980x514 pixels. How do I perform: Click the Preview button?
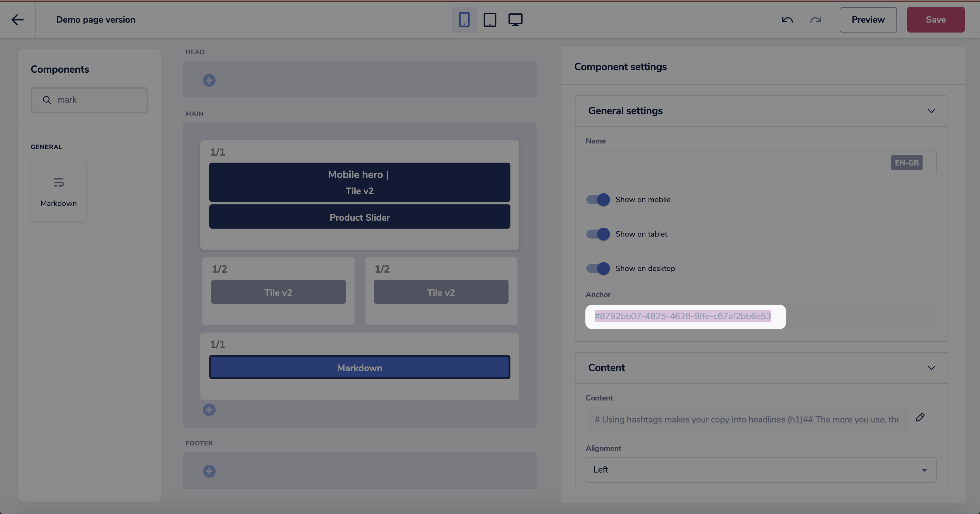click(x=868, y=19)
